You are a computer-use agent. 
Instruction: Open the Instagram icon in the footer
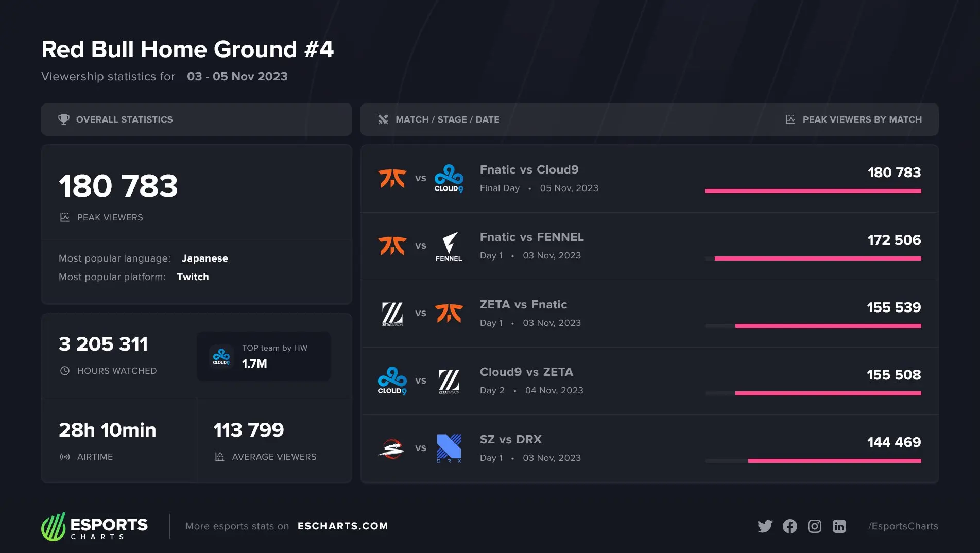815,526
